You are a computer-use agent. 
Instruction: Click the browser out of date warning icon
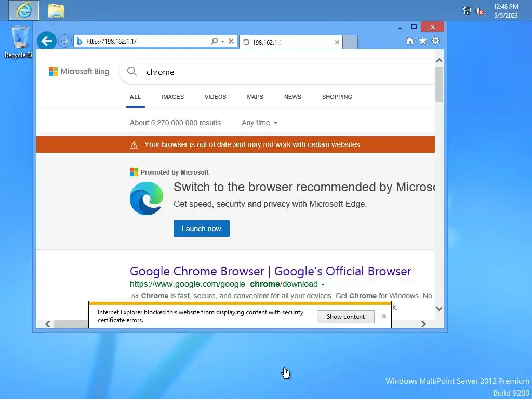(x=134, y=145)
